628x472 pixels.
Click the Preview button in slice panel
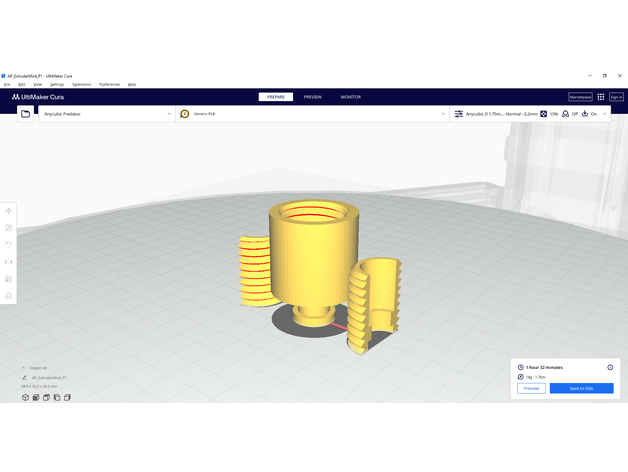click(531, 388)
